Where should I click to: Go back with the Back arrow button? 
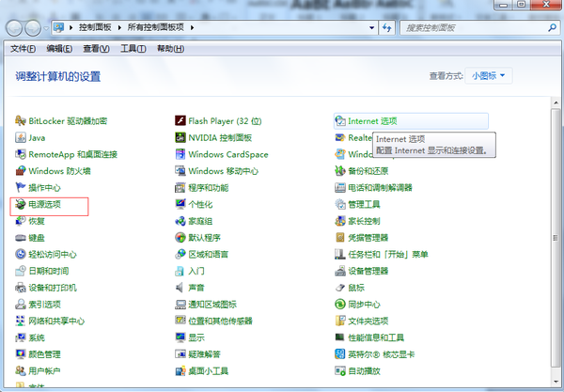pyautogui.click(x=14, y=28)
